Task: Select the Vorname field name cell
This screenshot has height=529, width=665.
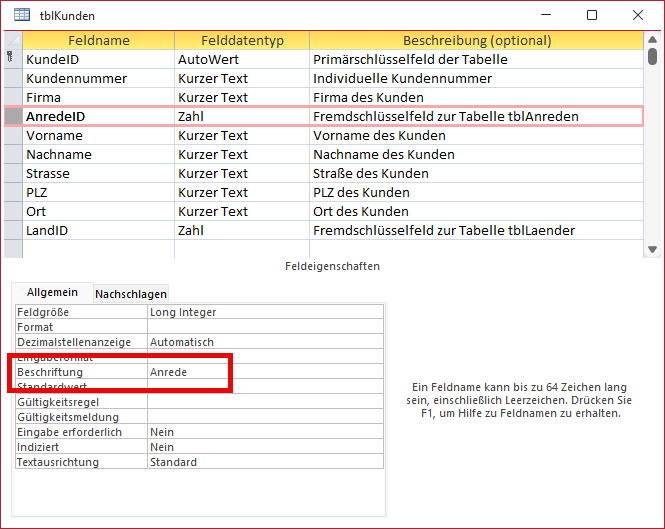Action: pyautogui.click(x=98, y=135)
